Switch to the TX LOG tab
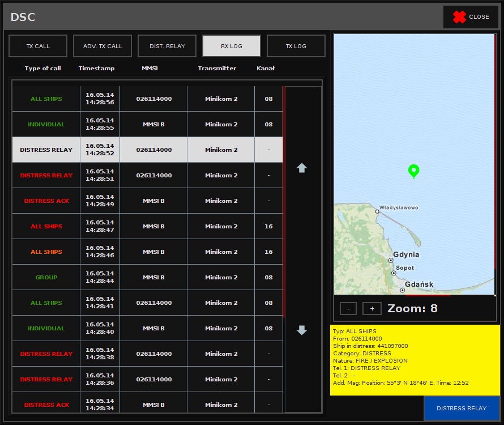 [x=296, y=46]
